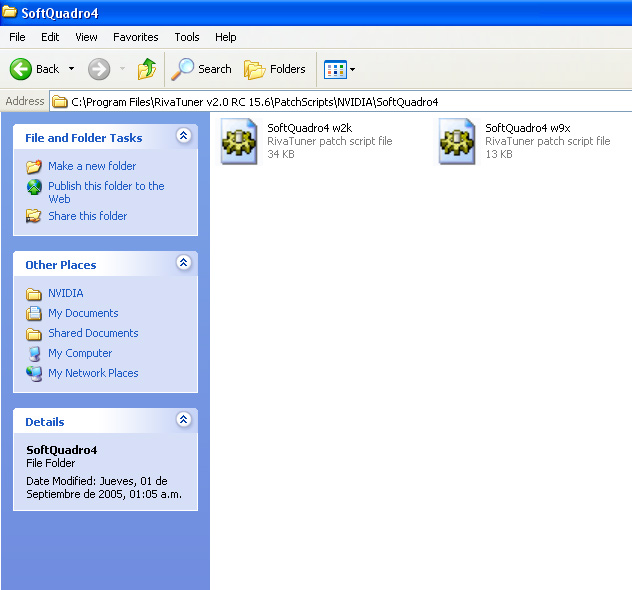Click the address bar path field
The width and height of the screenshot is (632, 590).
341,102
